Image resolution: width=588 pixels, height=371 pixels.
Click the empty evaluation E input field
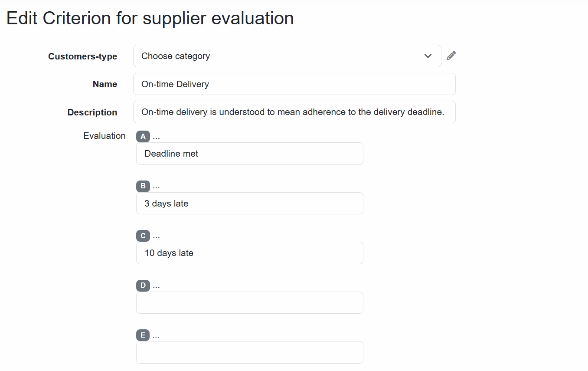250,352
